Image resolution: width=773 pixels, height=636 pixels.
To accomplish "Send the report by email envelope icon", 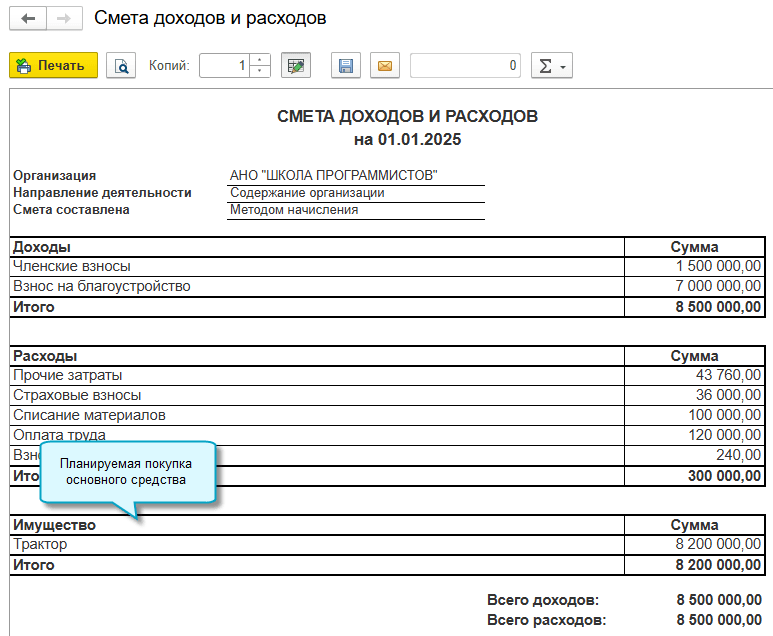I will (x=385, y=65).
